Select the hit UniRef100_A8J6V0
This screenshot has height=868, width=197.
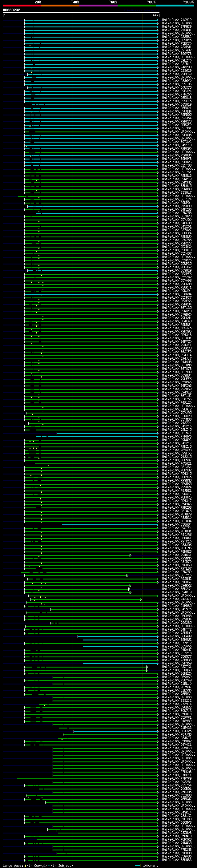(177, 81)
